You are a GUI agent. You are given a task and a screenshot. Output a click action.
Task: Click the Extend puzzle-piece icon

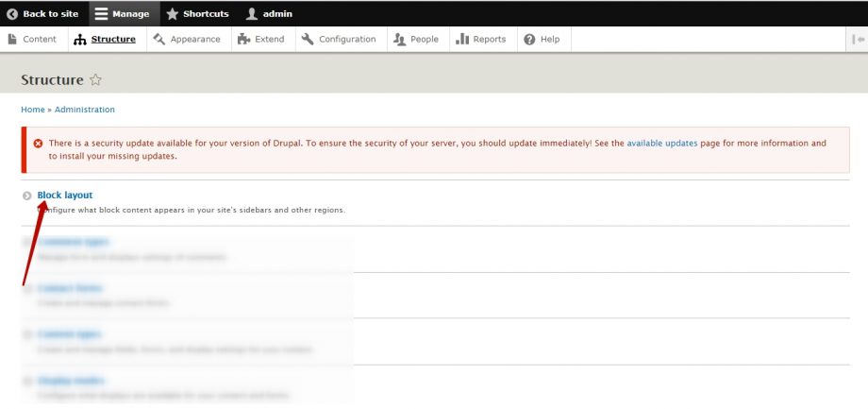[244, 40]
